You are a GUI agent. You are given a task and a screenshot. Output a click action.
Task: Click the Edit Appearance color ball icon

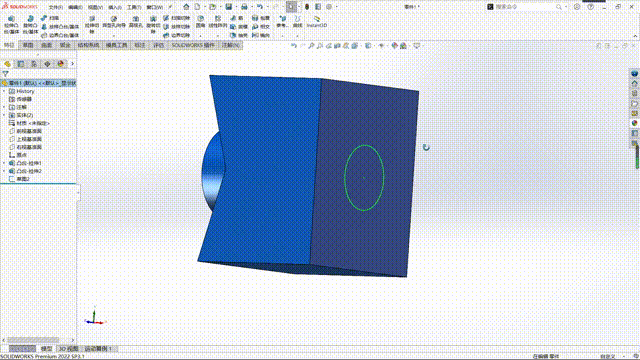click(x=395, y=46)
